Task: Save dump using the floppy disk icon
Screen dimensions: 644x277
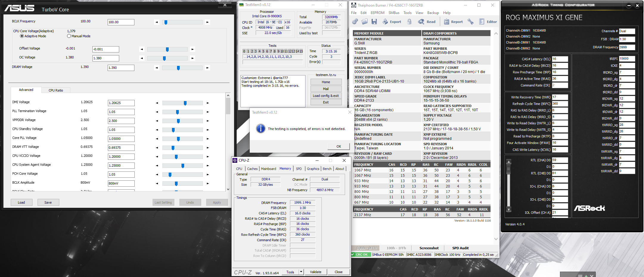Action: pyautogui.click(x=374, y=21)
